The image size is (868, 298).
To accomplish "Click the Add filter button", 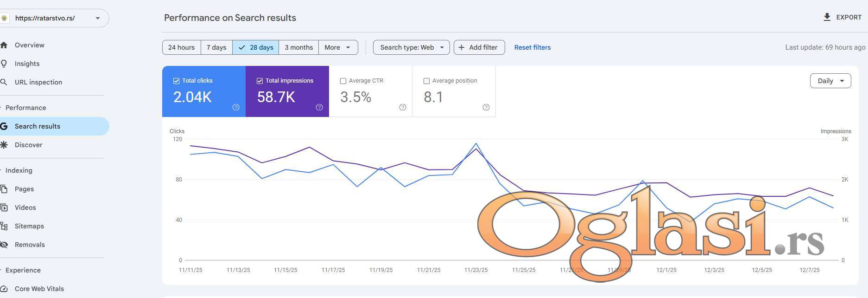I will point(479,47).
